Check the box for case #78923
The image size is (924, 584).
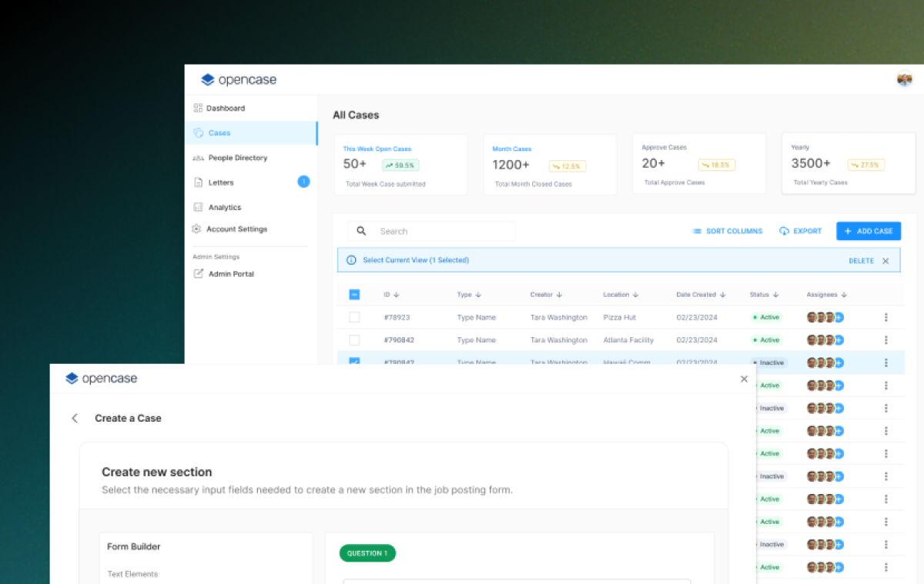[354, 317]
